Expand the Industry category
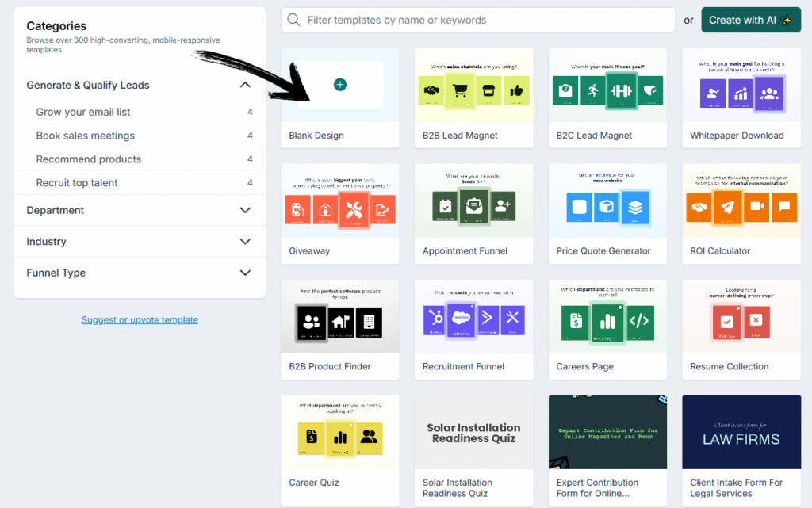 coord(245,242)
